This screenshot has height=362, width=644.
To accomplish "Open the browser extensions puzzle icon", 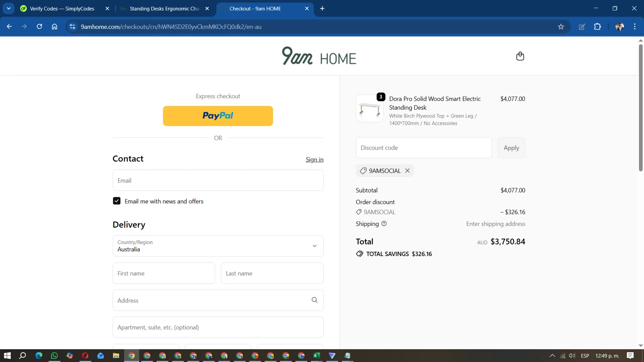I will [597, 27].
